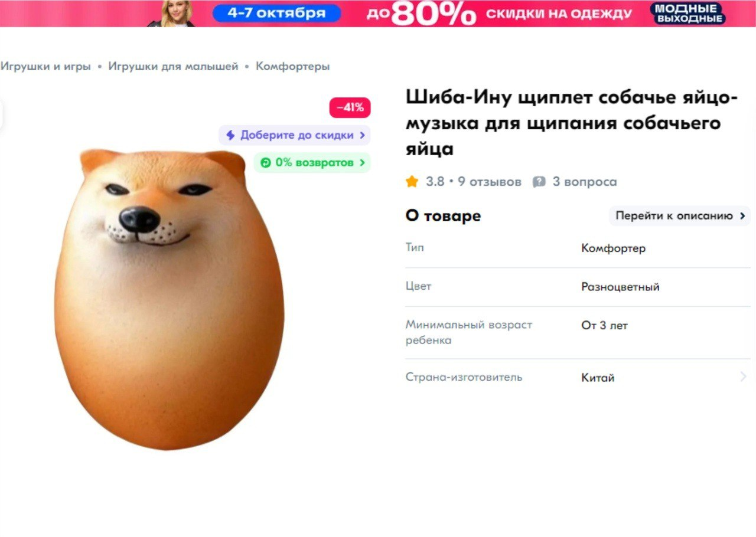Click the −41% discount badge

tap(350, 107)
